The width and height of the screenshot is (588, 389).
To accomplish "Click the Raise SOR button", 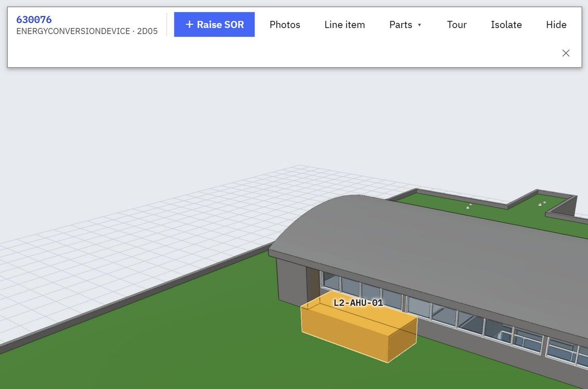I will pyautogui.click(x=214, y=24).
